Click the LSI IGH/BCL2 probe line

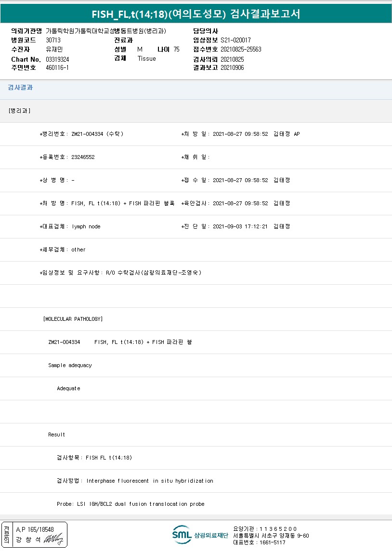click(131, 504)
